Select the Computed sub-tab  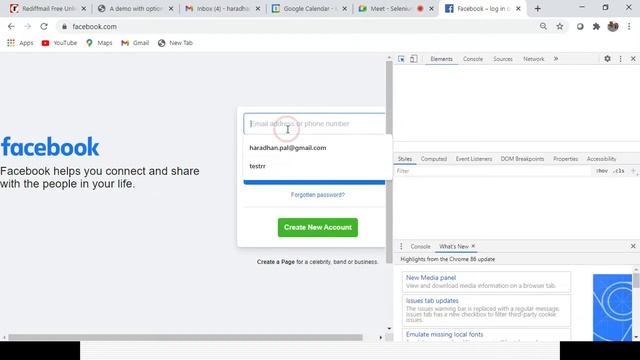[433, 159]
